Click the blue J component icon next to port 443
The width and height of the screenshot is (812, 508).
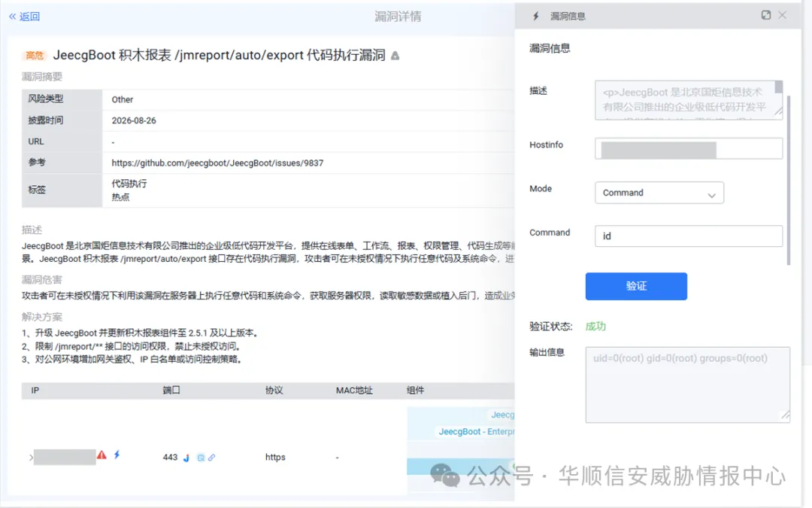tap(186, 458)
